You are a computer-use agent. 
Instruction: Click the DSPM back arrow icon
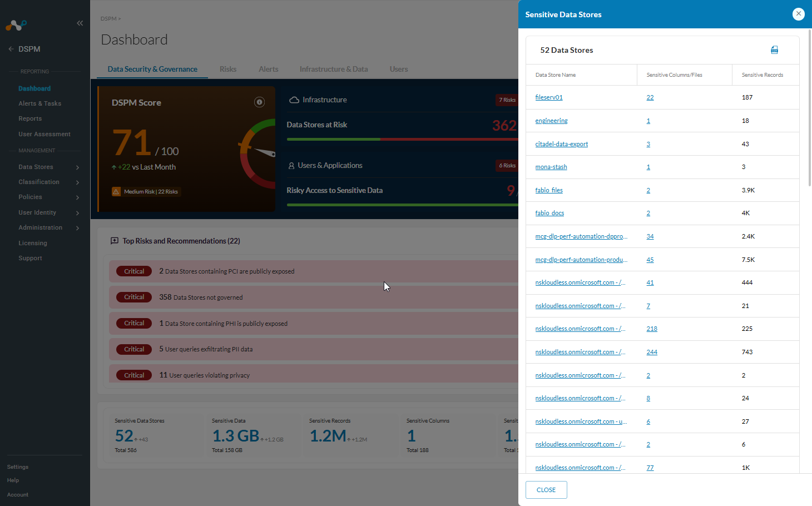(x=11, y=49)
